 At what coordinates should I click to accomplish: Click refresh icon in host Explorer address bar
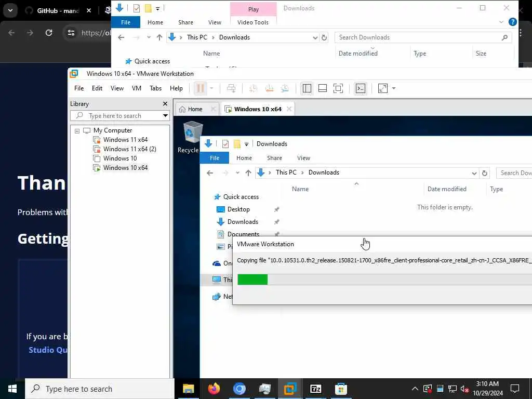click(324, 37)
